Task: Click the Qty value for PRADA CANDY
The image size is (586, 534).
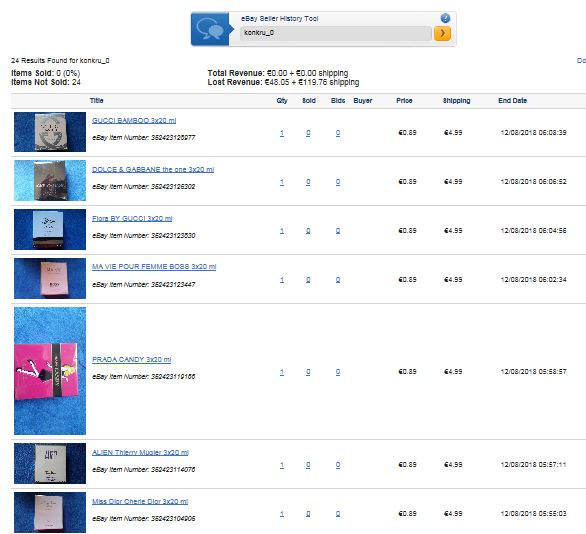Action: 282,372
